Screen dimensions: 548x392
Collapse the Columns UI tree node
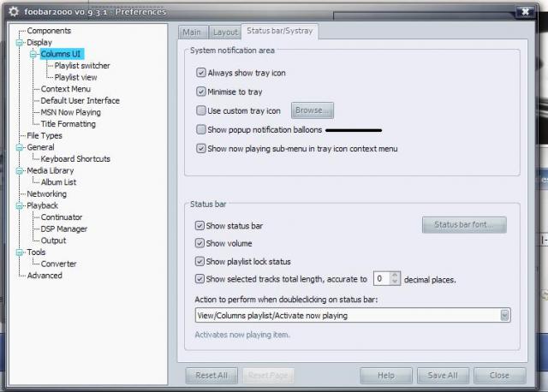[33, 54]
